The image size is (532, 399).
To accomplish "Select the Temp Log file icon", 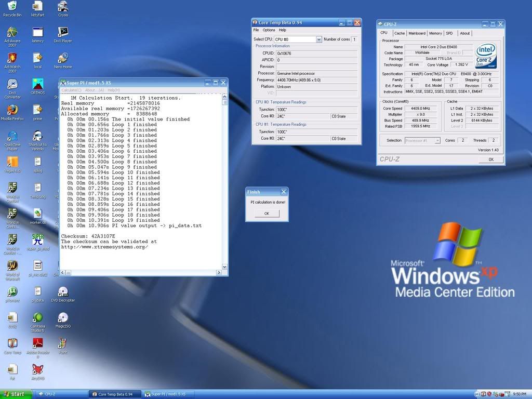I will coord(37,191).
